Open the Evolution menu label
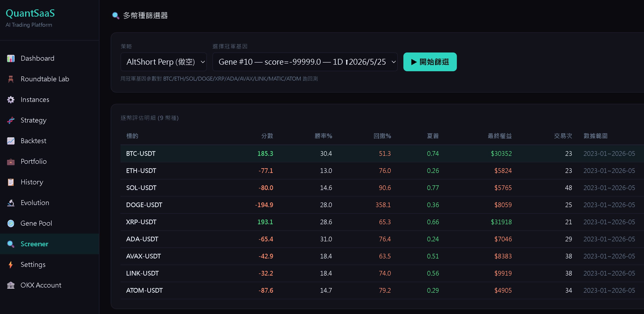The image size is (644, 314). 35,203
